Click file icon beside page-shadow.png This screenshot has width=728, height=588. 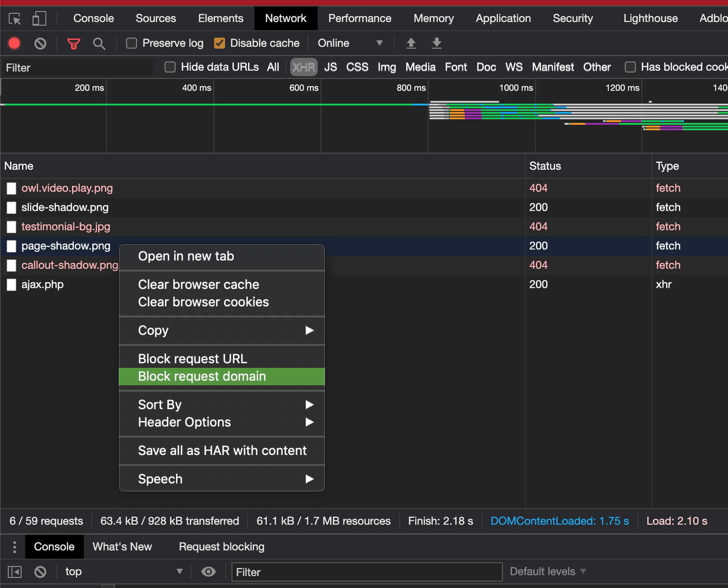pyautogui.click(x=11, y=246)
